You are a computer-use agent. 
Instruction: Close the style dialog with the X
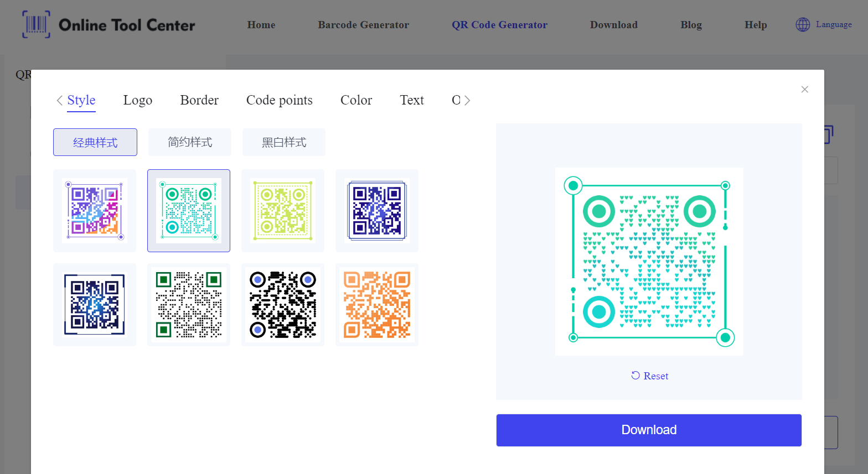(x=805, y=90)
